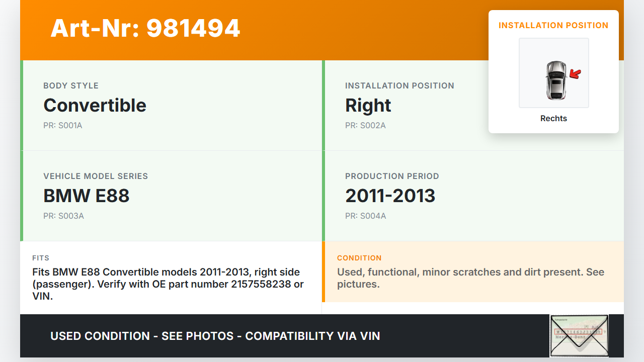Click the red arrow beside the car
The width and height of the screenshot is (644, 362).
point(575,74)
